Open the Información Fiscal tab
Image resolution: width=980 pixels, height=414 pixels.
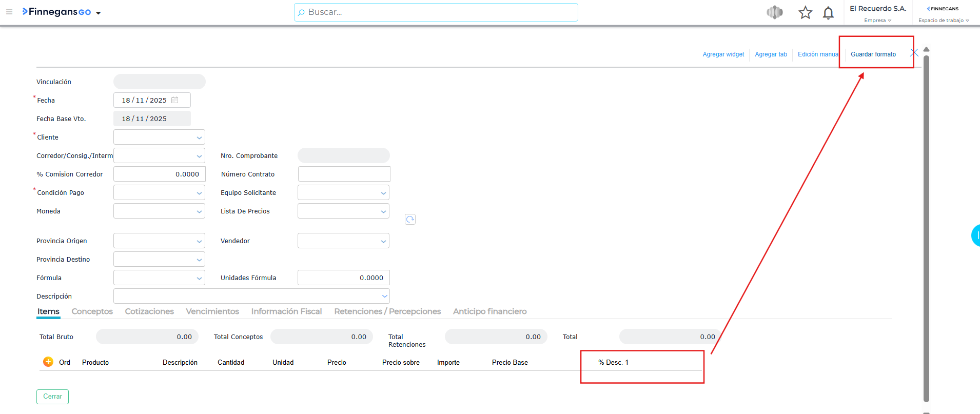click(x=286, y=311)
